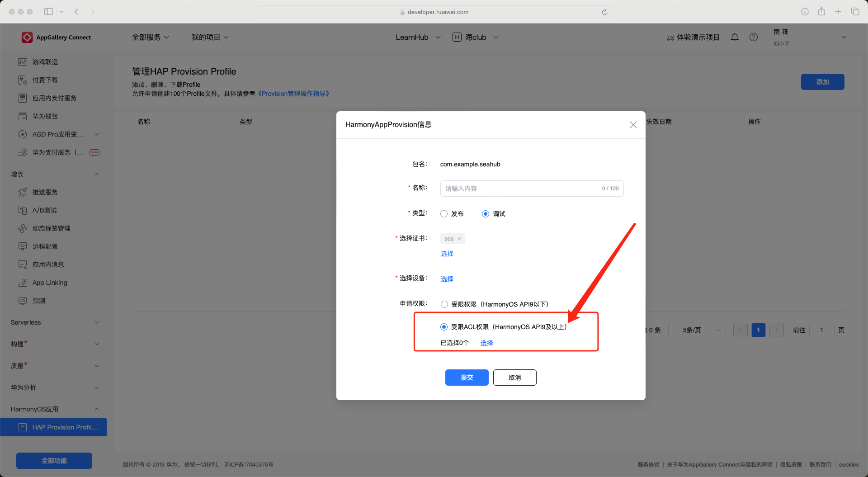The image size is (868, 477).
Task: Open 隐私政策 footer link
Action: [x=791, y=465]
